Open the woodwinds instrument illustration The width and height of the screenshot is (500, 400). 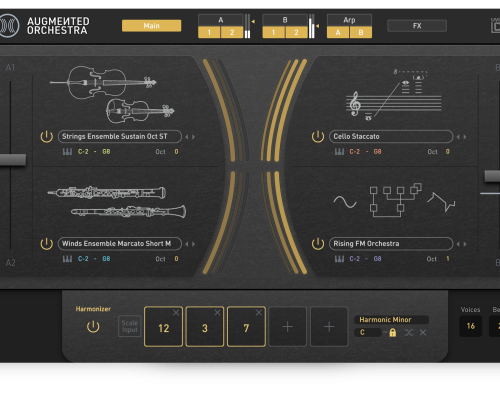(x=117, y=202)
